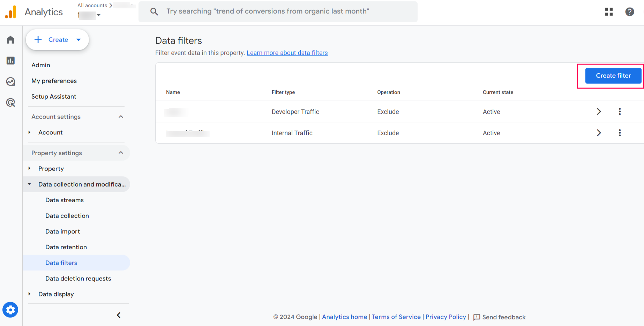Open the Reports bar chart icon
The width and height of the screenshot is (644, 326).
10,61
